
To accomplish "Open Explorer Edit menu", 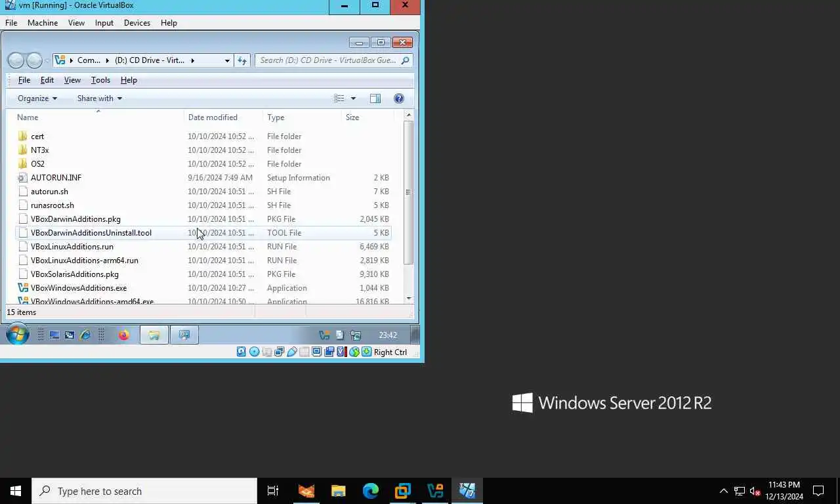I will (x=47, y=80).
